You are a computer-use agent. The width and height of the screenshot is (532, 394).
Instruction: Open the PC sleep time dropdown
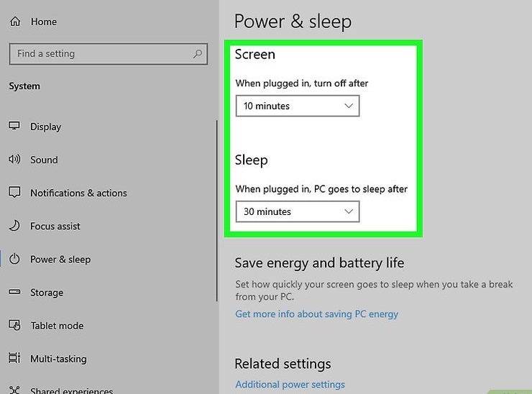[x=298, y=211]
